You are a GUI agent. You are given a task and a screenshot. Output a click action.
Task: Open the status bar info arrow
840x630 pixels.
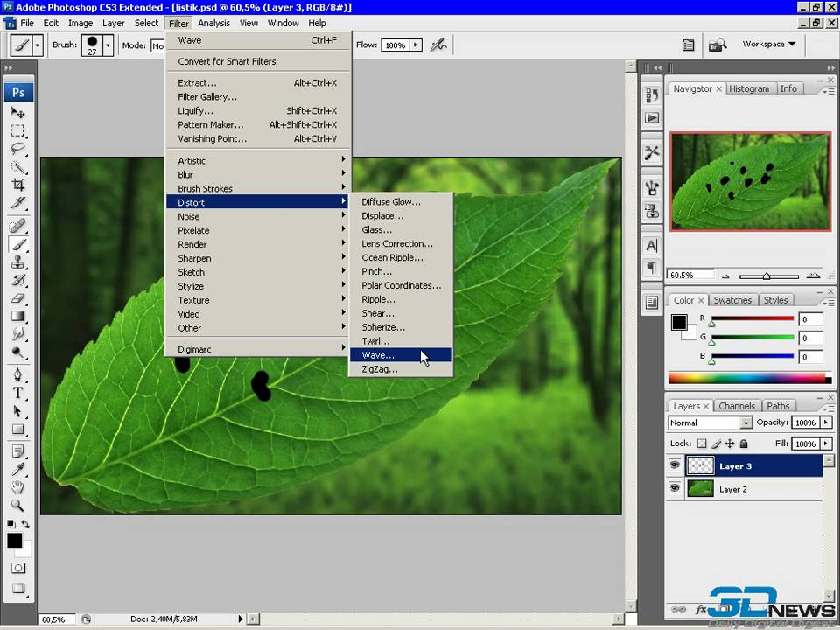pyautogui.click(x=241, y=619)
